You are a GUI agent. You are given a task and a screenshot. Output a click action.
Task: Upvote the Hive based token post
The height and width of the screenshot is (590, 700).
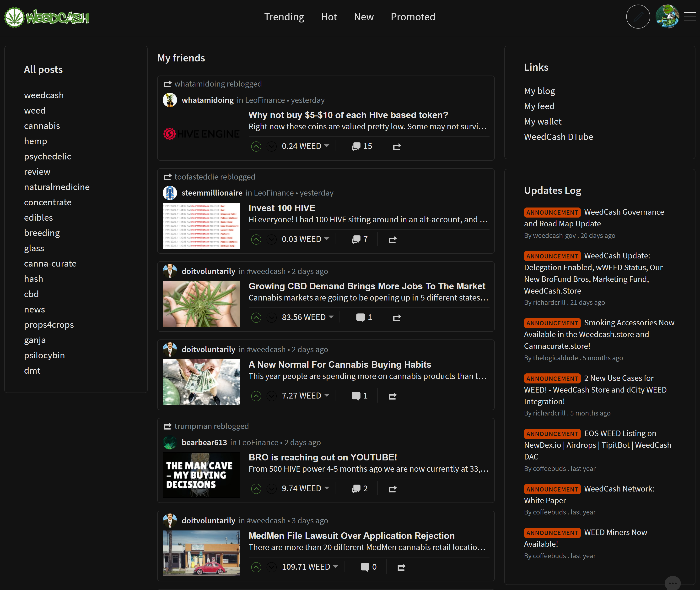coord(256,147)
